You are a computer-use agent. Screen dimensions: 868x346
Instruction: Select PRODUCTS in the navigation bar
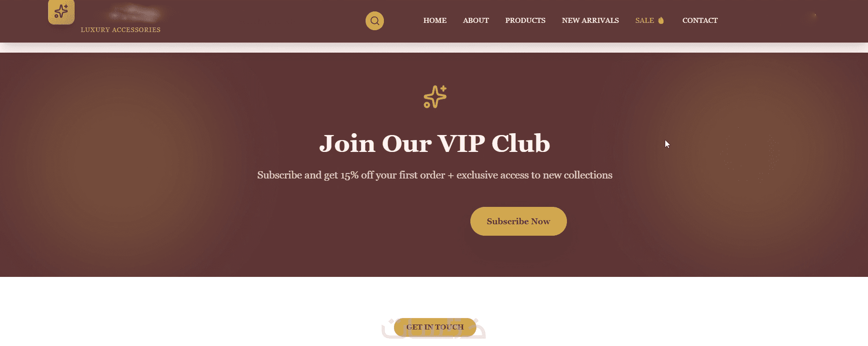click(525, 21)
